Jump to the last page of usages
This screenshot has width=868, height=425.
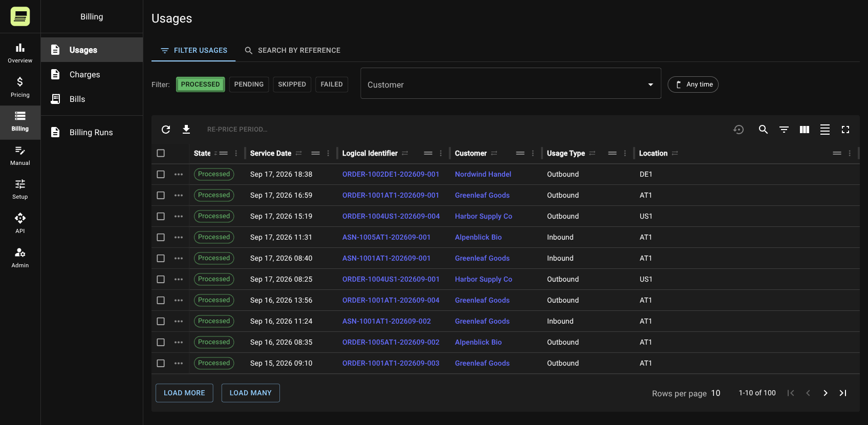pyautogui.click(x=843, y=393)
